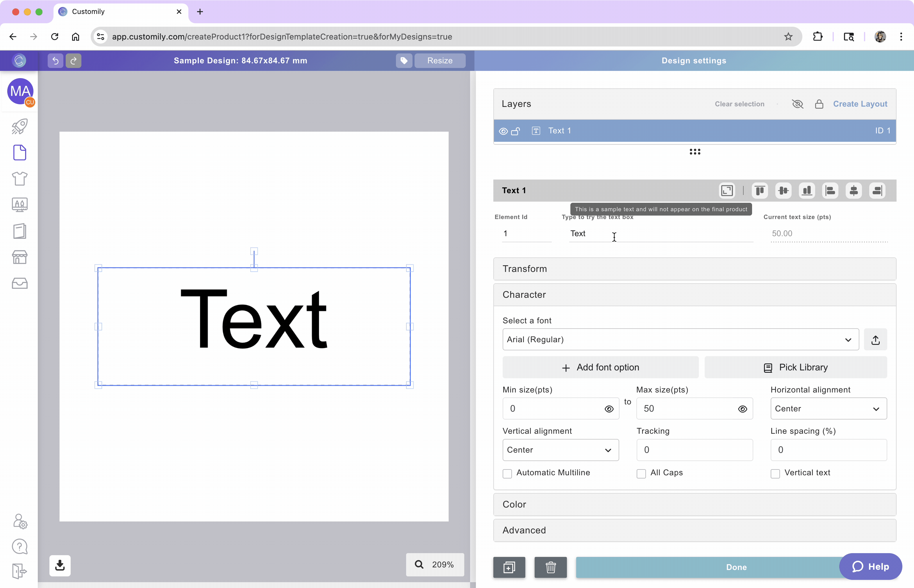The height and width of the screenshot is (588, 914).
Task: Expand the Color section
Action: [x=694, y=504]
